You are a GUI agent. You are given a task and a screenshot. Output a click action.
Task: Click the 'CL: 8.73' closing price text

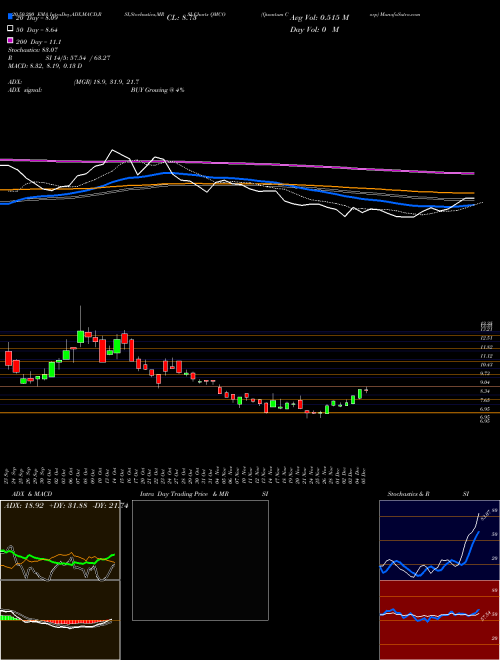tap(181, 18)
